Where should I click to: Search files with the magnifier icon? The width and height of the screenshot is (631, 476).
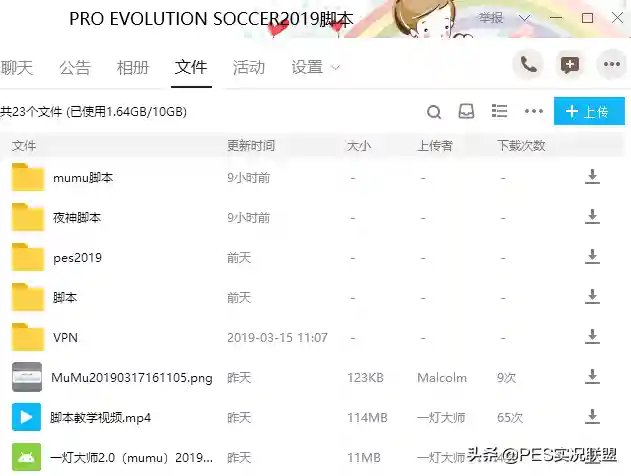pos(434,111)
